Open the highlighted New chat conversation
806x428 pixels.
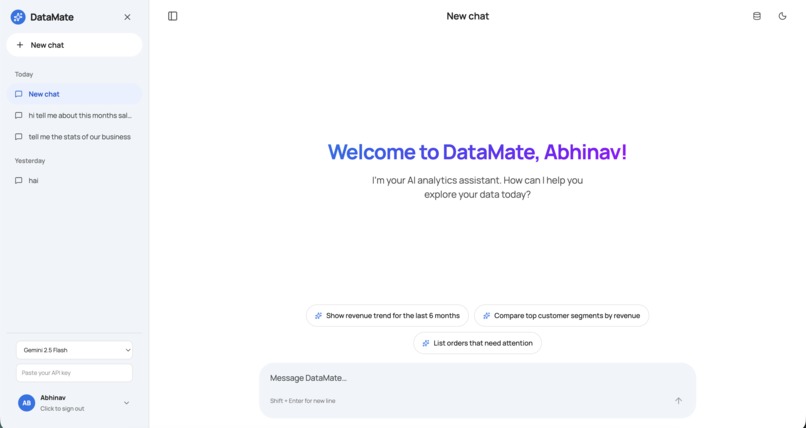pos(74,94)
